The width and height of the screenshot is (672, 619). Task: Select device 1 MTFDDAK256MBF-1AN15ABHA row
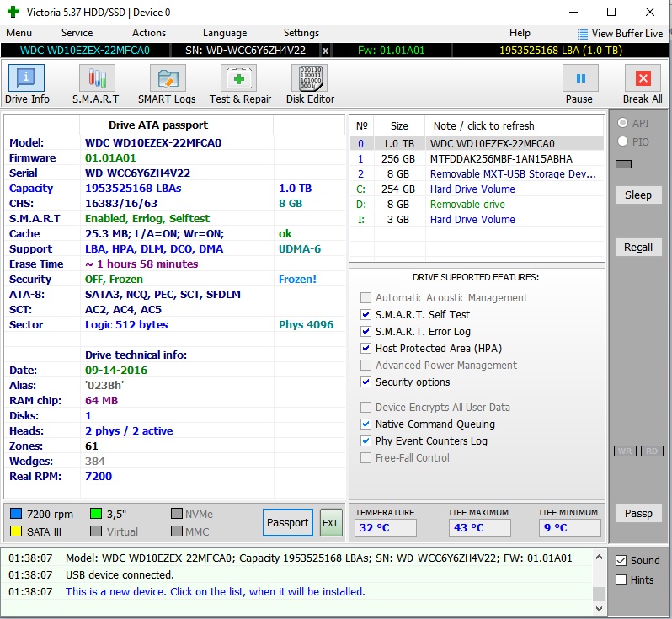[x=477, y=158]
